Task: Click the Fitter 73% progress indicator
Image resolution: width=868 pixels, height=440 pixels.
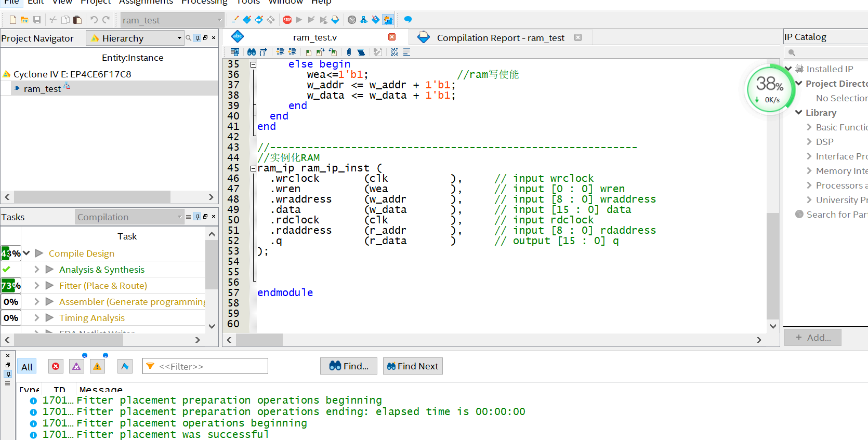Action: (11, 286)
